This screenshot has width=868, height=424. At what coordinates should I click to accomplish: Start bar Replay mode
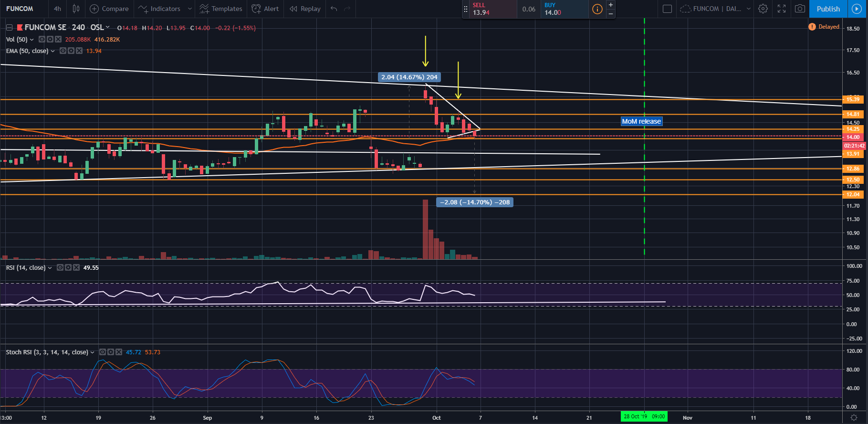click(x=305, y=9)
